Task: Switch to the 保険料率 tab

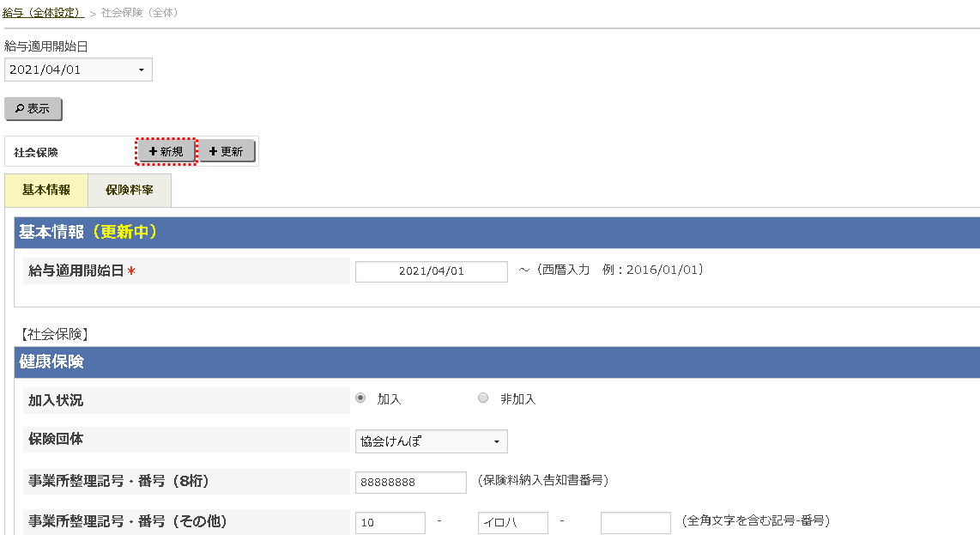Action: pos(129,190)
